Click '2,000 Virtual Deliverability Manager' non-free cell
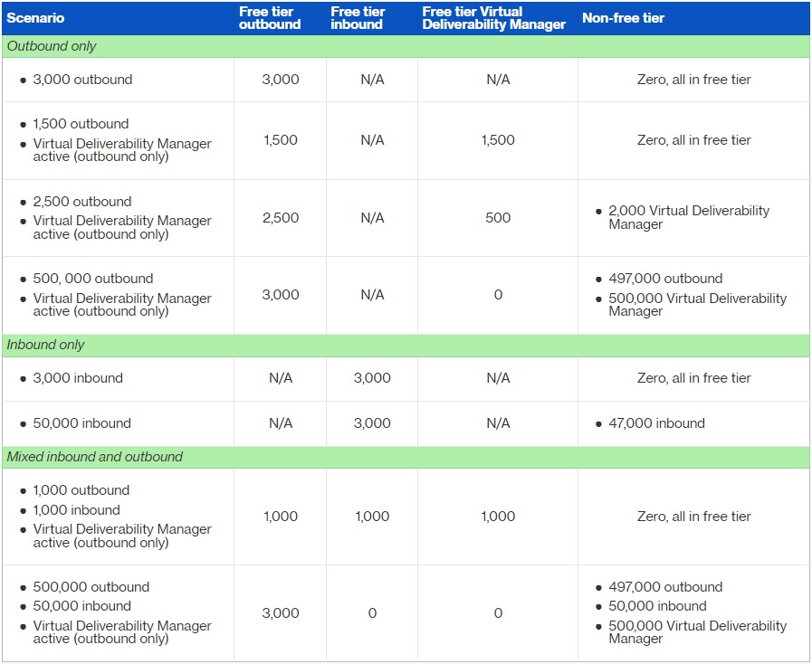The height and width of the screenshot is (664, 812). 689,218
